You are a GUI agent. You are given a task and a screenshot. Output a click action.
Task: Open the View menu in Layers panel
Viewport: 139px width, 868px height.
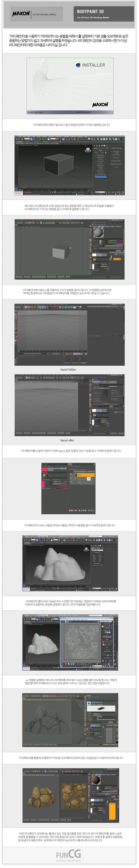click(x=72, y=467)
